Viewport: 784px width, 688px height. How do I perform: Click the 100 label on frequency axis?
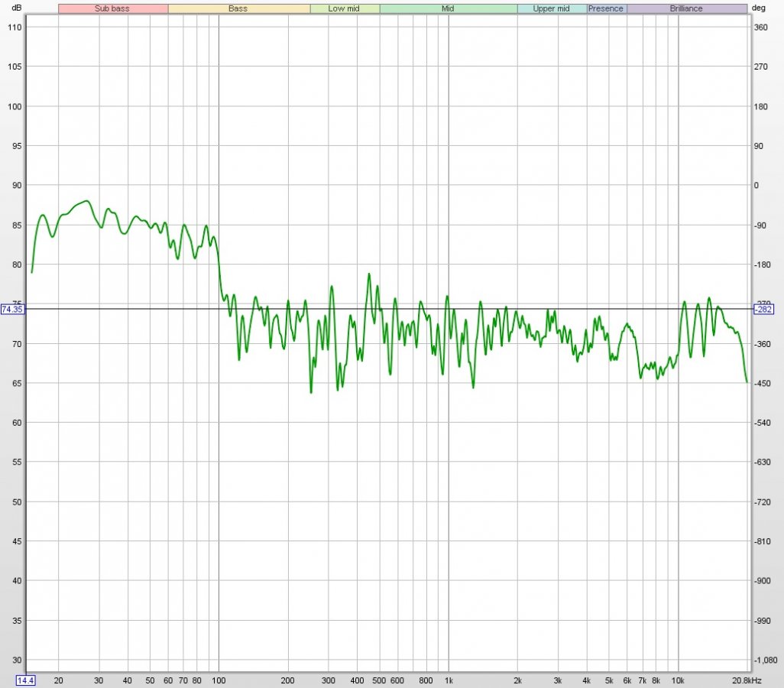[219, 680]
